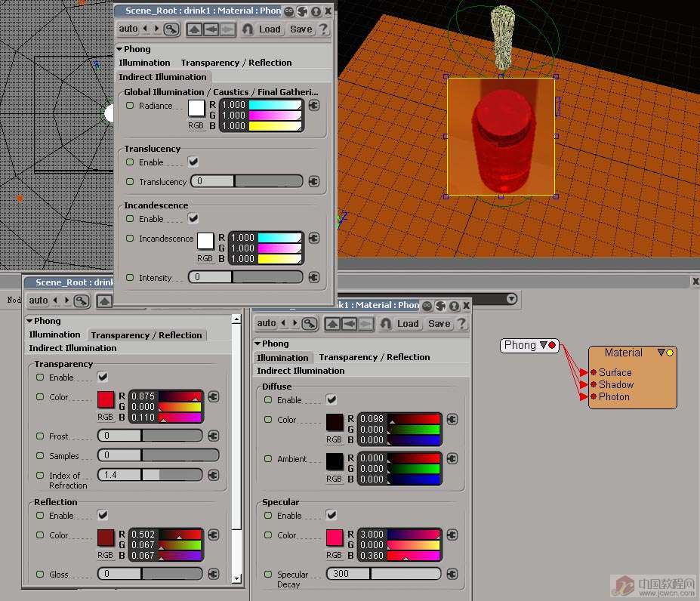Open the circled arrow dropdown above the render tree
The height and width of the screenshot is (601, 700).
tap(512, 298)
